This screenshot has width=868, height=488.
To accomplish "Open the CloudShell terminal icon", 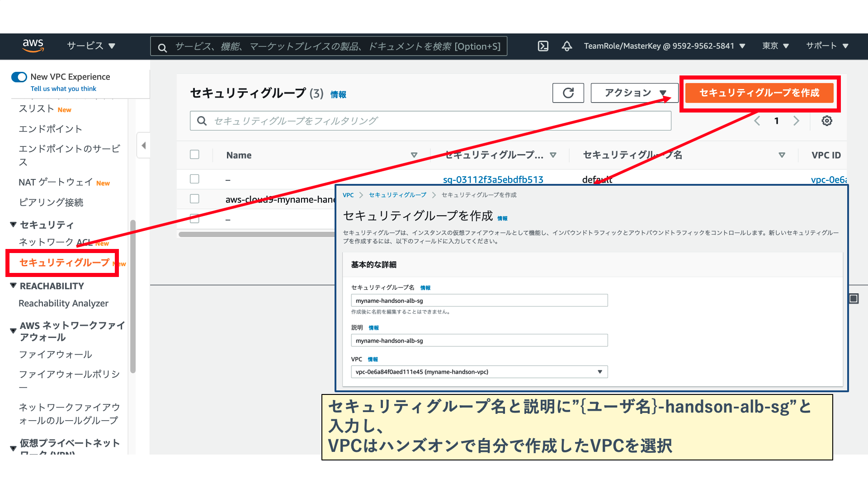I will coord(543,46).
